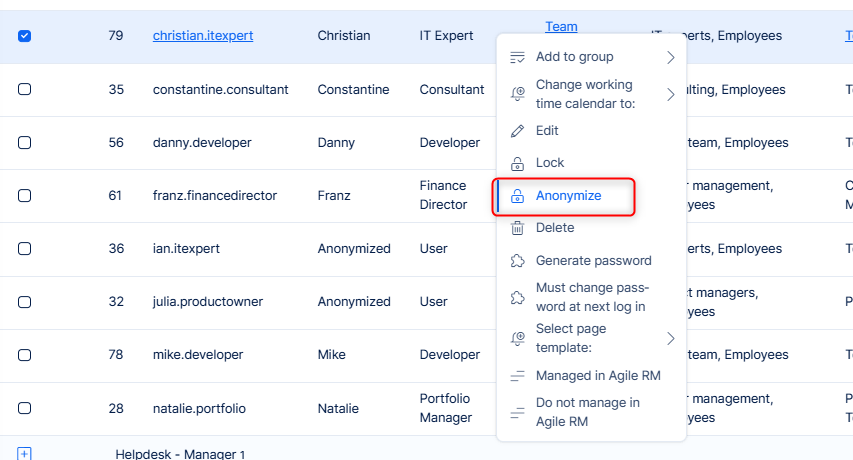Screen dimensions: 853x460
Task: Click the pencil icon beside Edit
Action: click(517, 131)
